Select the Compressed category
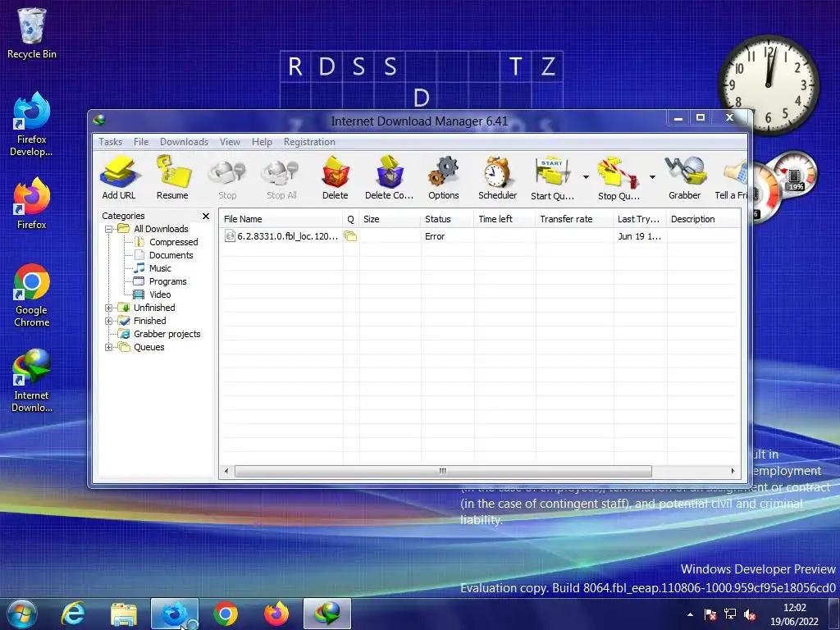Viewport: 840px width, 630px height. (174, 242)
